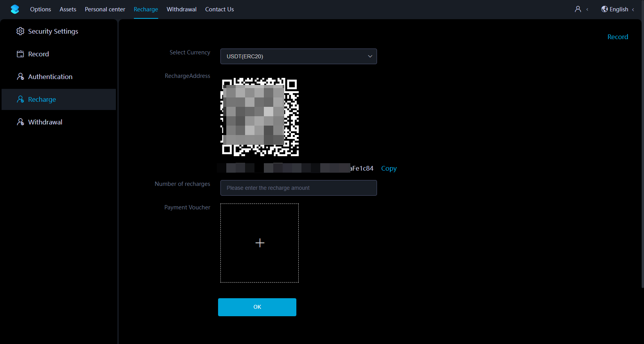
Task: Expand the user account chevron
Action: coord(587,9)
